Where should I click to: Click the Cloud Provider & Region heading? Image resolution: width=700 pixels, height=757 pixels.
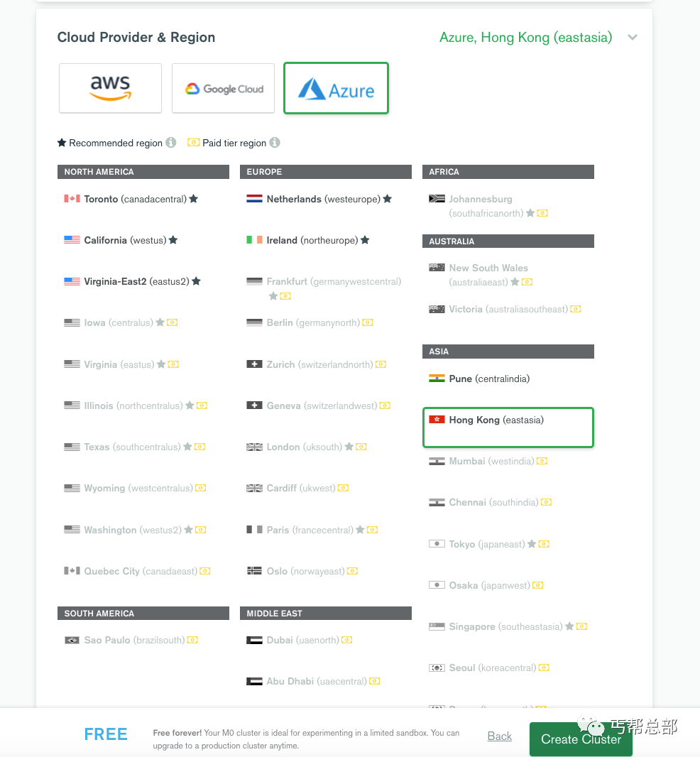[136, 38]
